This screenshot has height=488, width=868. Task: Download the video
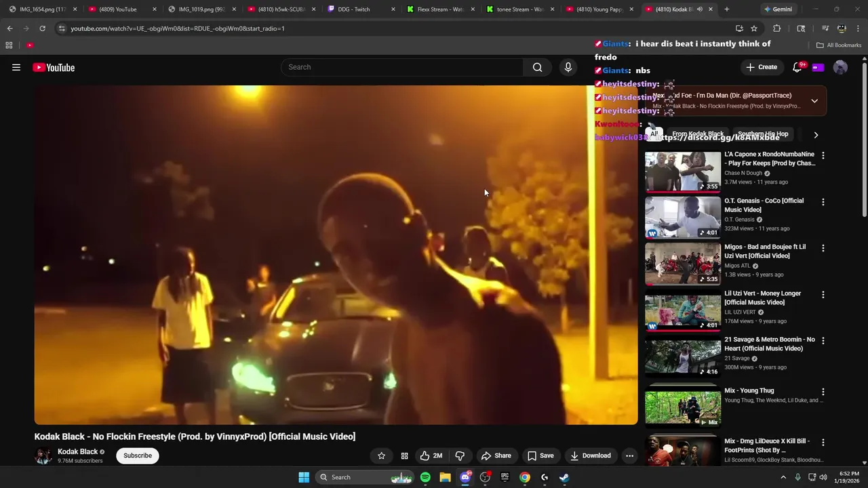coord(590,455)
